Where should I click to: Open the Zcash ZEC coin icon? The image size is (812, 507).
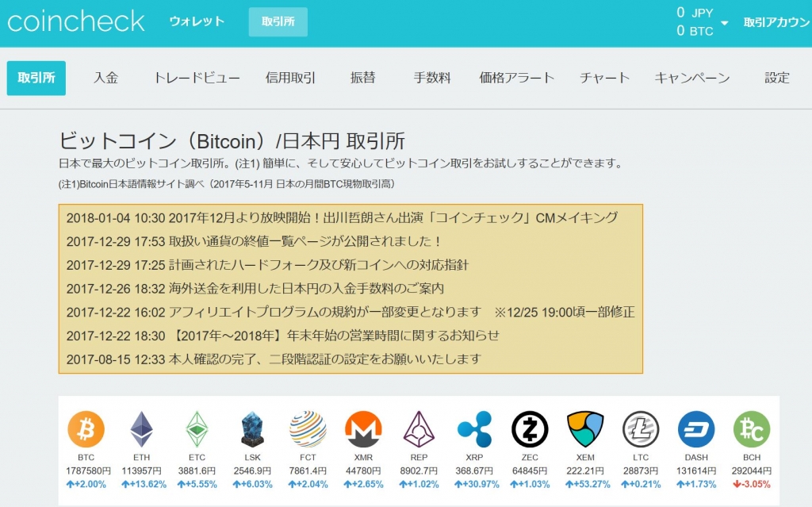530,429
